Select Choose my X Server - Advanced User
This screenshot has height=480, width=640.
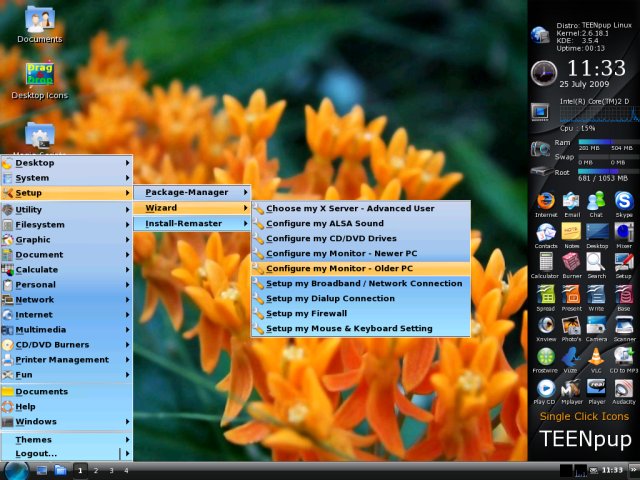pos(361,209)
